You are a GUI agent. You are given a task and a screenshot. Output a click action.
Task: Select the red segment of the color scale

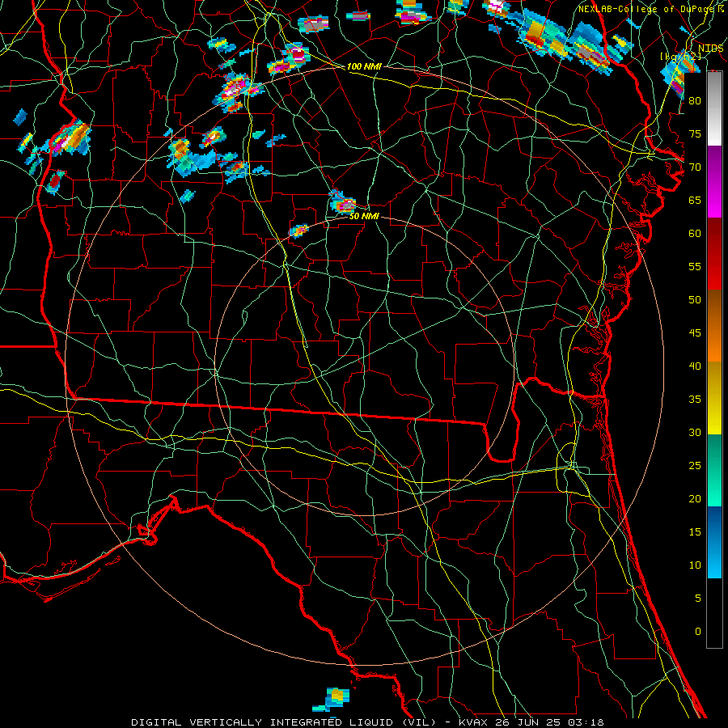point(714,254)
